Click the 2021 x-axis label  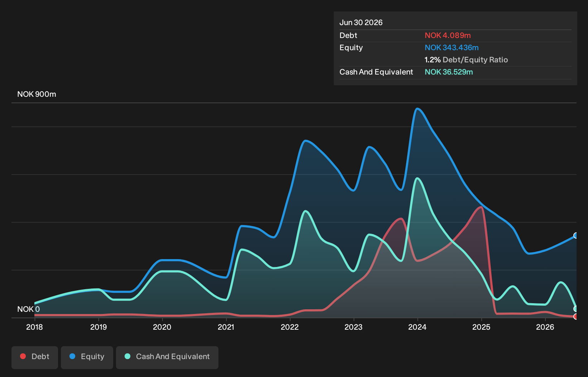point(226,327)
